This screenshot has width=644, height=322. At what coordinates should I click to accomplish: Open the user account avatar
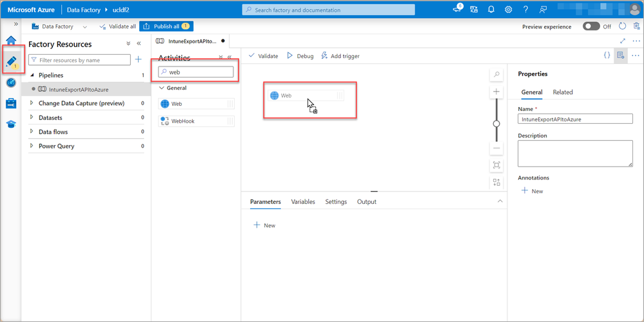point(635,10)
